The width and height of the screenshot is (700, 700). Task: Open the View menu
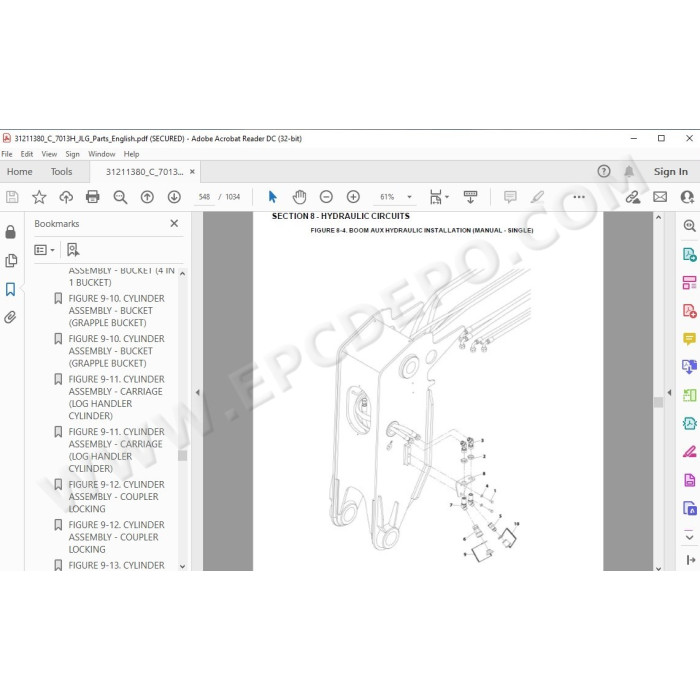click(x=49, y=154)
